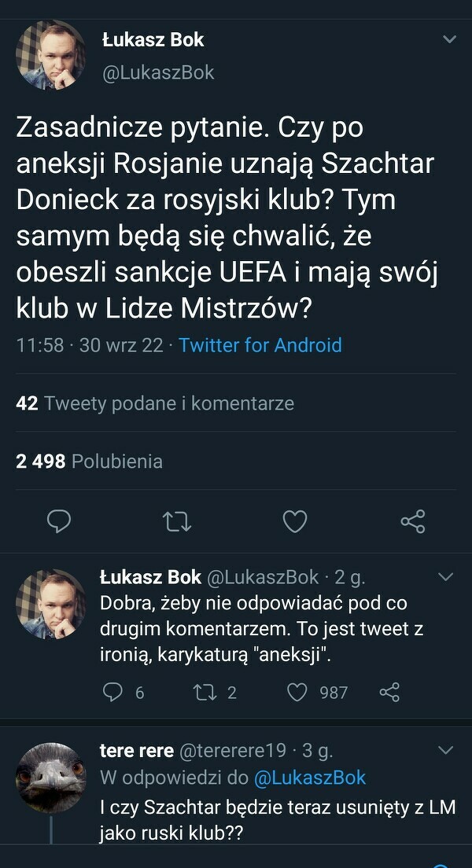Viewport: 472px width, 868px height.
Task: Open the @LukaszBok mention in tere rere's reply
Action: [x=310, y=778]
